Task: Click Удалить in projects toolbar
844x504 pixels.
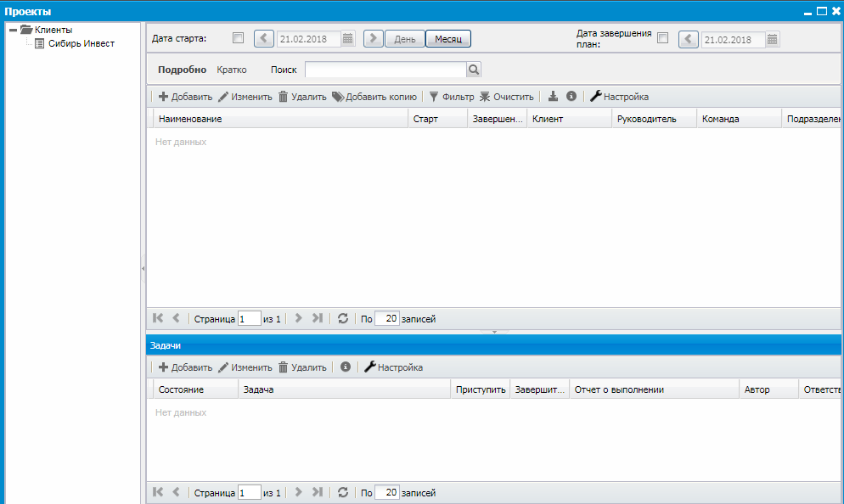Action: tap(302, 97)
